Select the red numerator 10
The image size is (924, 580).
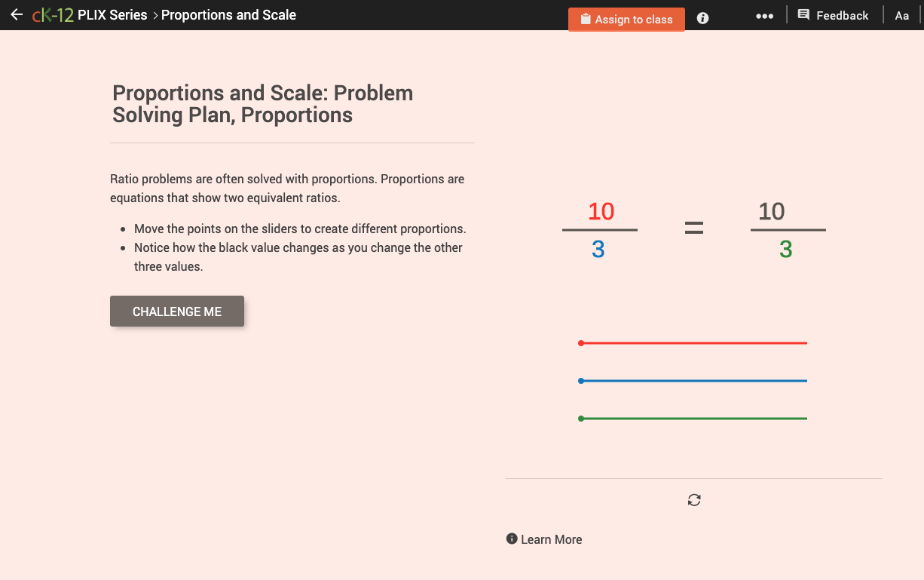pyautogui.click(x=600, y=211)
